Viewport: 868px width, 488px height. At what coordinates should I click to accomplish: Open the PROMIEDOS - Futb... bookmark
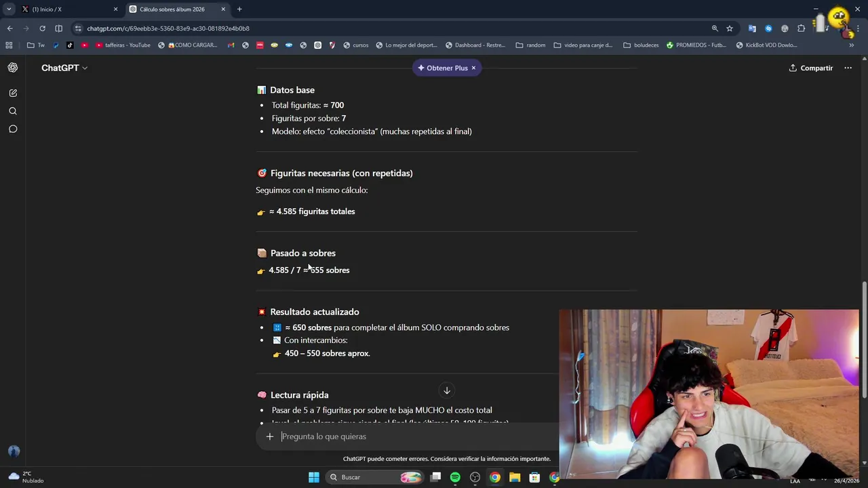coord(696,45)
